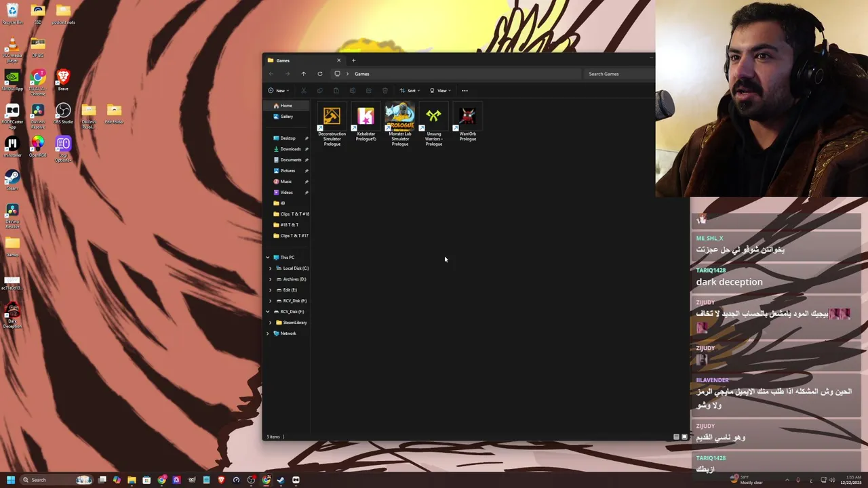The width and height of the screenshot is (868, 488).
Task: Open the WarriOrb Prologue shortcut
Action: (467, 123)
